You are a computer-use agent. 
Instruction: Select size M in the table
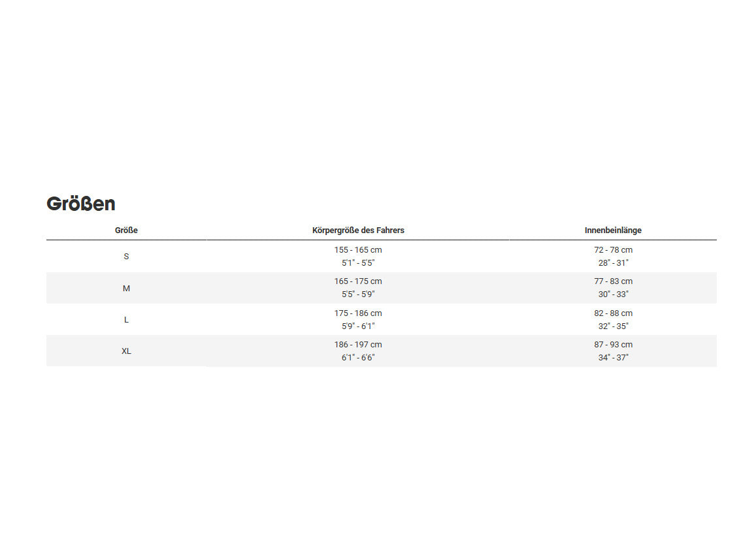pyautogui.click(x=126, y=288)
